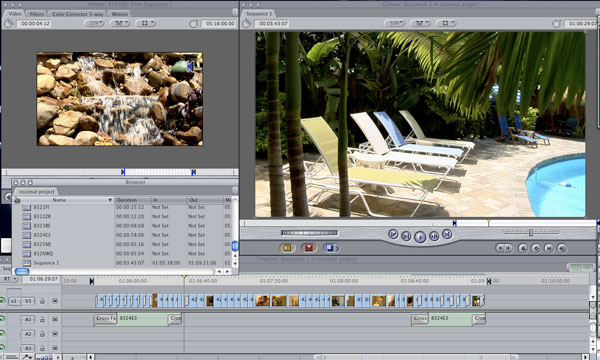The height and width of the screenshot is (360, 600).
Task: Toggle Auto Select on A2 track
Action: point(55,334)
